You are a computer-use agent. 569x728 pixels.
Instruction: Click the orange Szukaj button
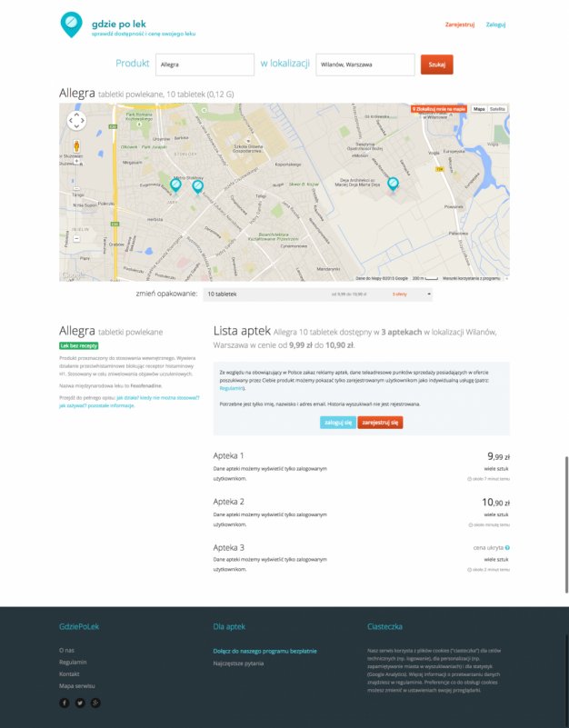click(436, 65)
